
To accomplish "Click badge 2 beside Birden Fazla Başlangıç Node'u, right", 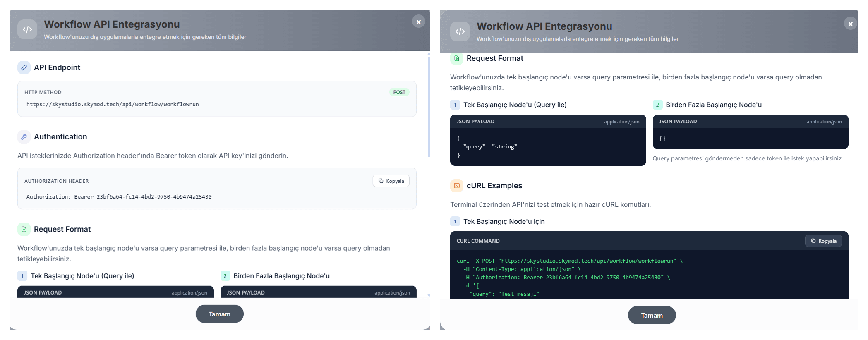I will [x=657, y=105].
